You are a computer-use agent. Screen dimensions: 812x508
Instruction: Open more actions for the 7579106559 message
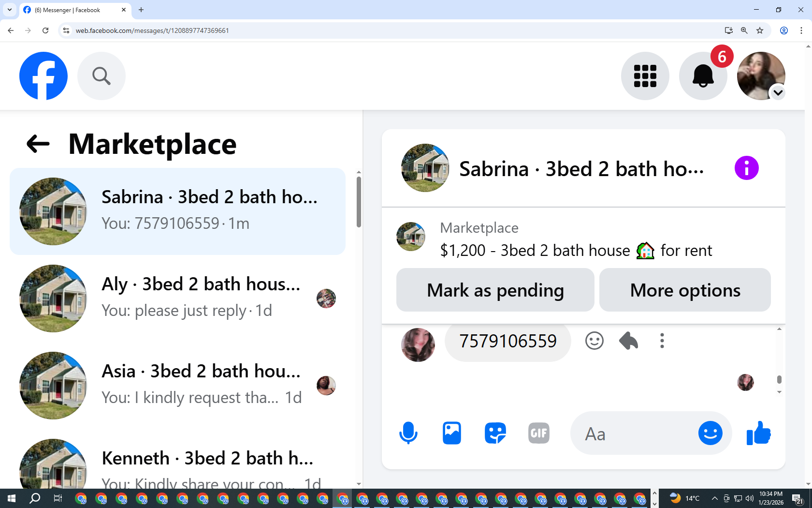[662, 341]
